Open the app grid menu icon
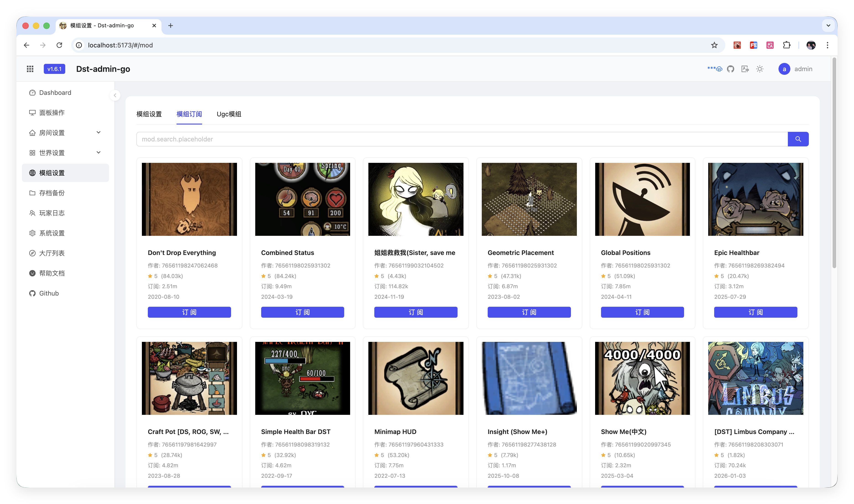 coord(30,69)
